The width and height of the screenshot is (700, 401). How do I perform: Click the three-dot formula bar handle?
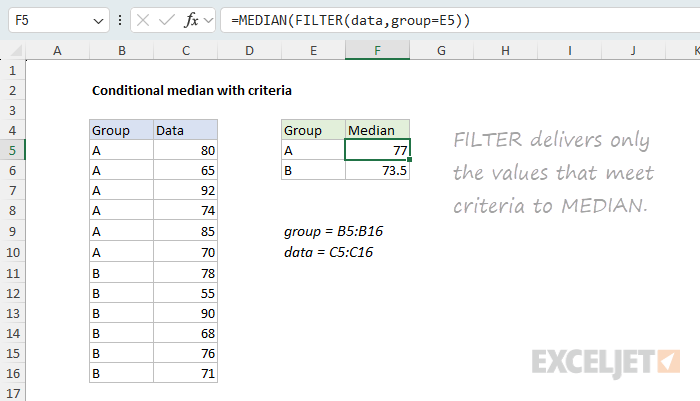pyautogui.click(x=120, y=20)
